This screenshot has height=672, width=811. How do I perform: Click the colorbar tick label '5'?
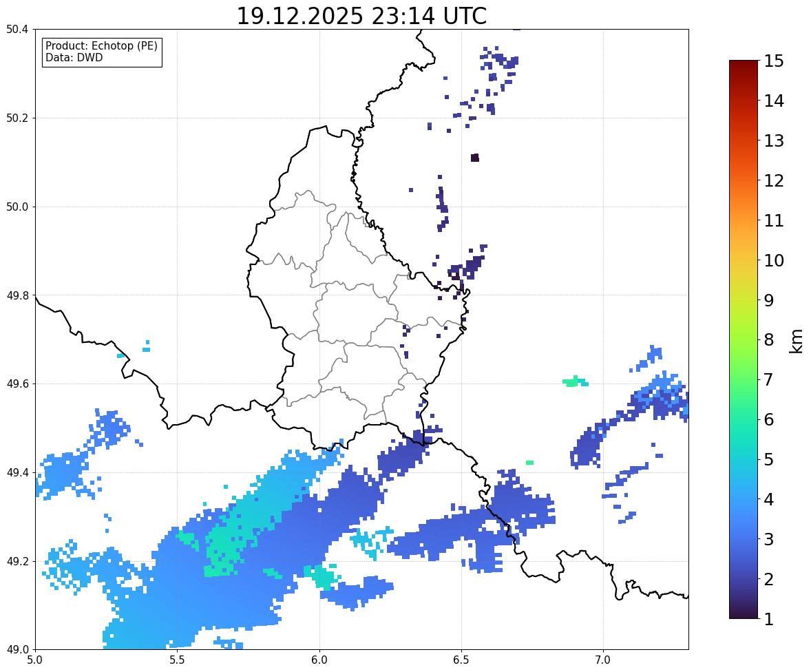point(769,459)
